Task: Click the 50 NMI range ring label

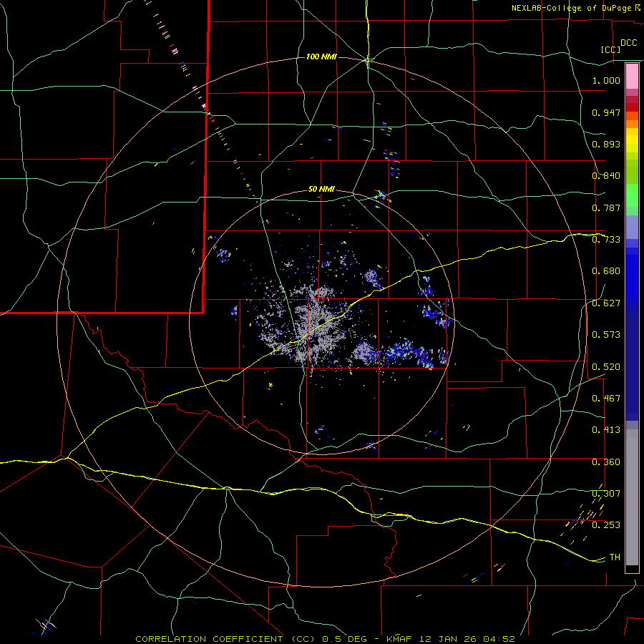Action: point(321,190)
